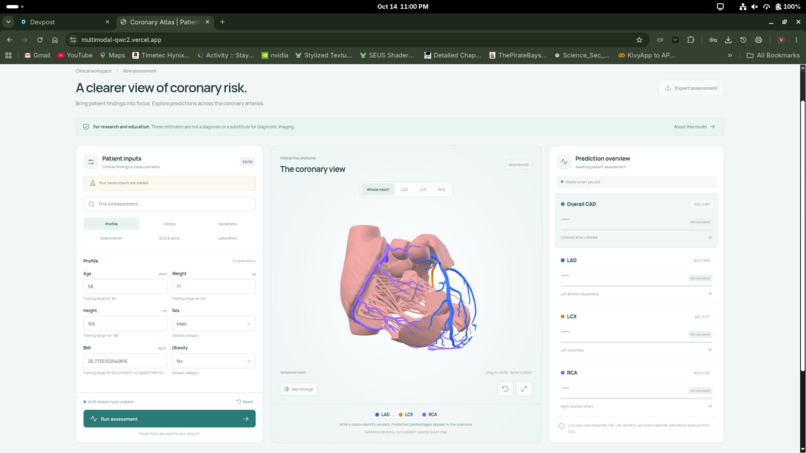Show the LCX artery view tab
The width and height of the screenshot is (806, 453).
pos(423,190)
